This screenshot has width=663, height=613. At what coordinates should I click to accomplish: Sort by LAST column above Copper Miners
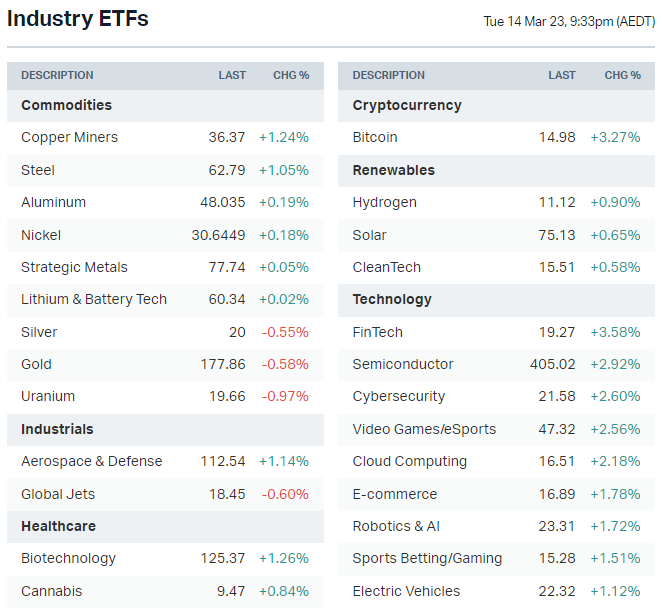(232, 75)
